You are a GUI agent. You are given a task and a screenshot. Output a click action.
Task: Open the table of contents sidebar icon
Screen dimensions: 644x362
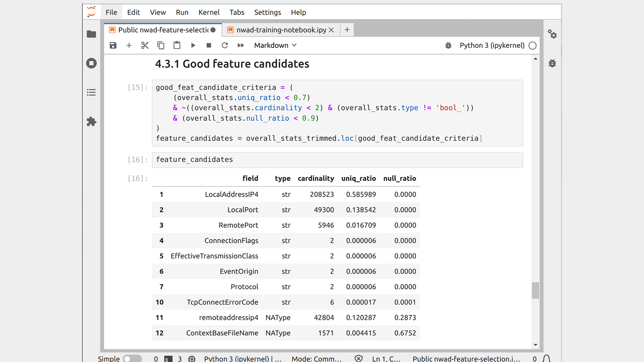click(91, 93)
